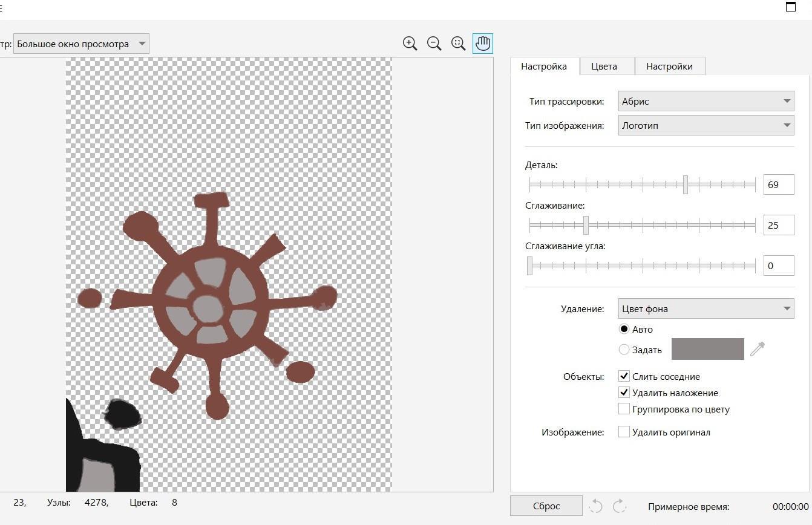The width and height of the screenshot is (812, 525).
Task: Click the zoom out magnifier icon
Action: click(434, 44)
